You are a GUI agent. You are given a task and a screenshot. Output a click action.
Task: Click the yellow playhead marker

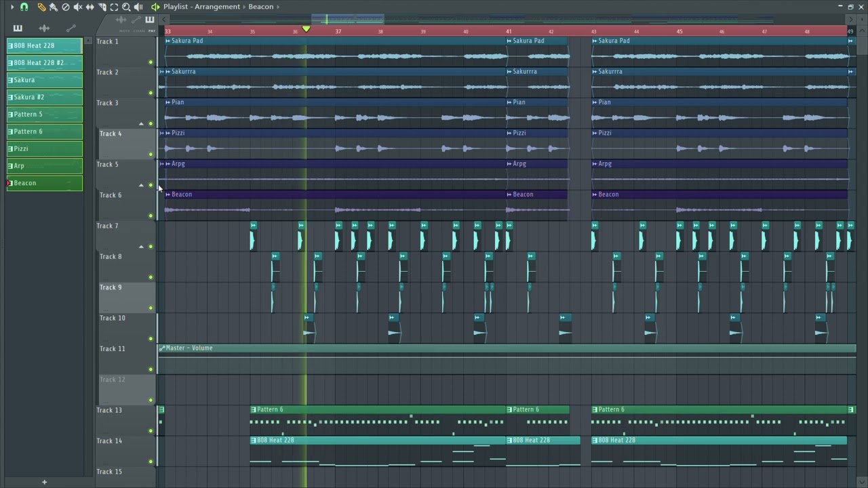click(x=307, y=29)
